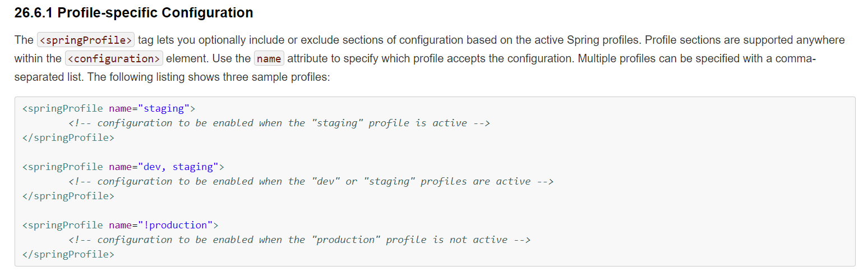Click the name attribute before "!production"
The height and width of the screenshot is (280, 868).
point(120,225)
